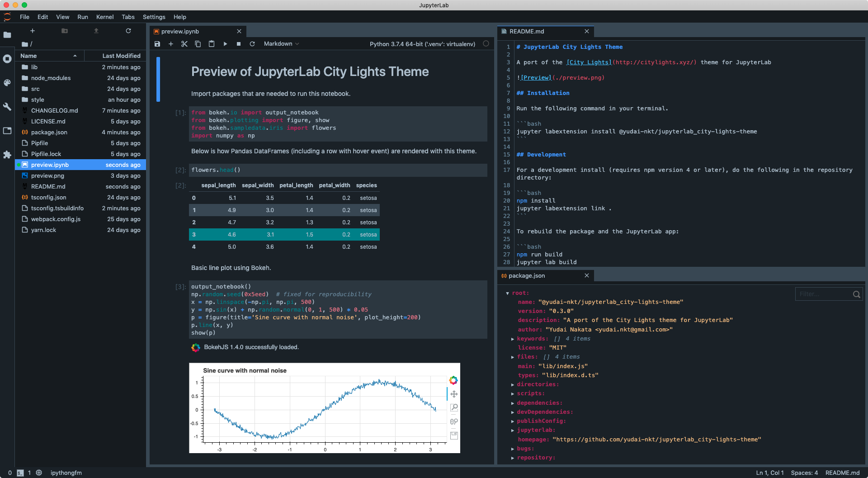Insert a cell below with the plus icon
This screenshot has height=478, width=868.
click(x=171, y=44)
